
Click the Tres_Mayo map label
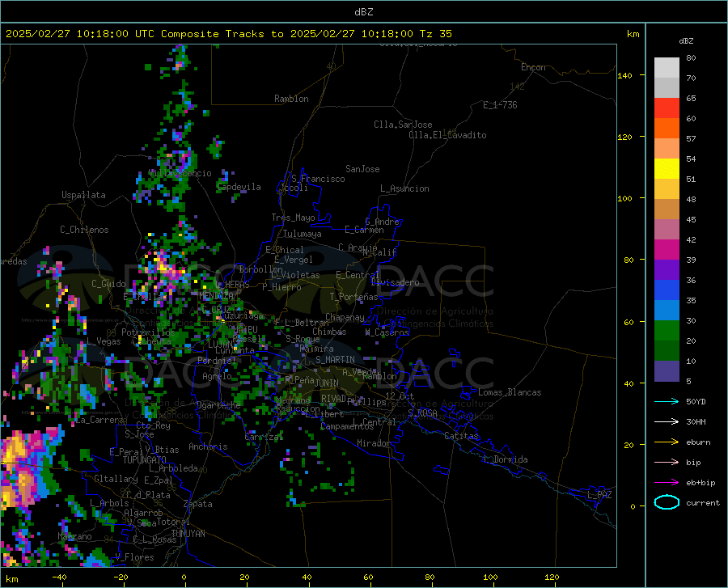click(293, 218)
